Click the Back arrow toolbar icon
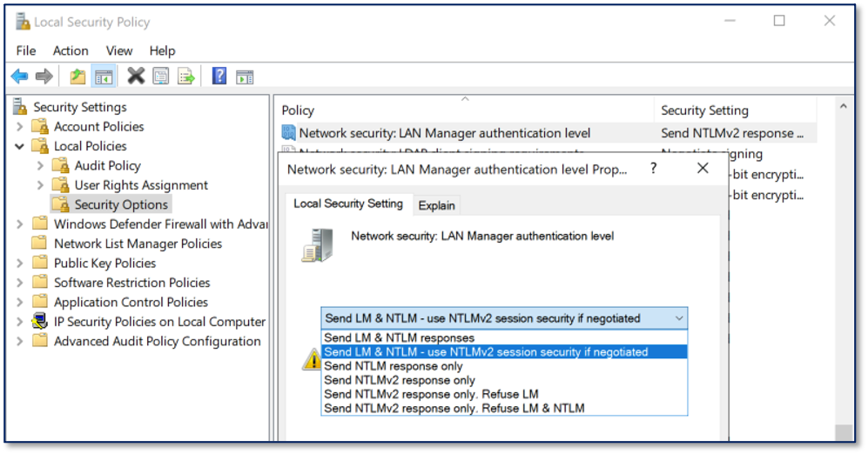The width and height of the screenshot is (868, 454). 19,77
